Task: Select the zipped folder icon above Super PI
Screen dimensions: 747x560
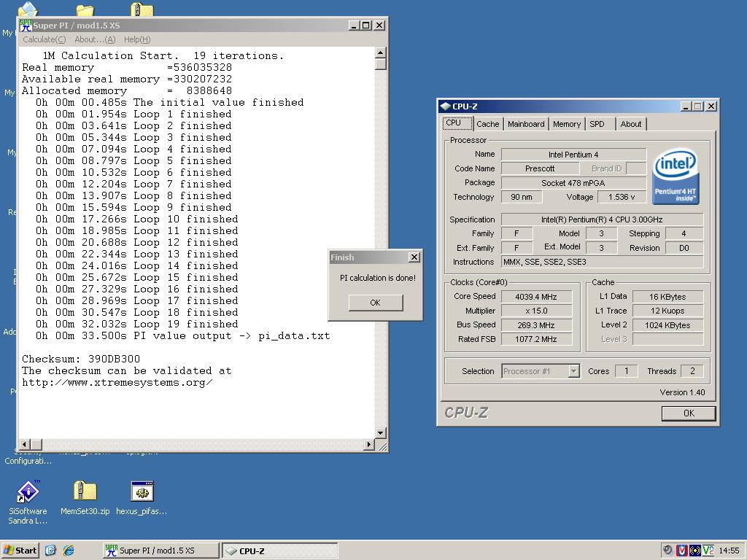Action: [142, 9]
